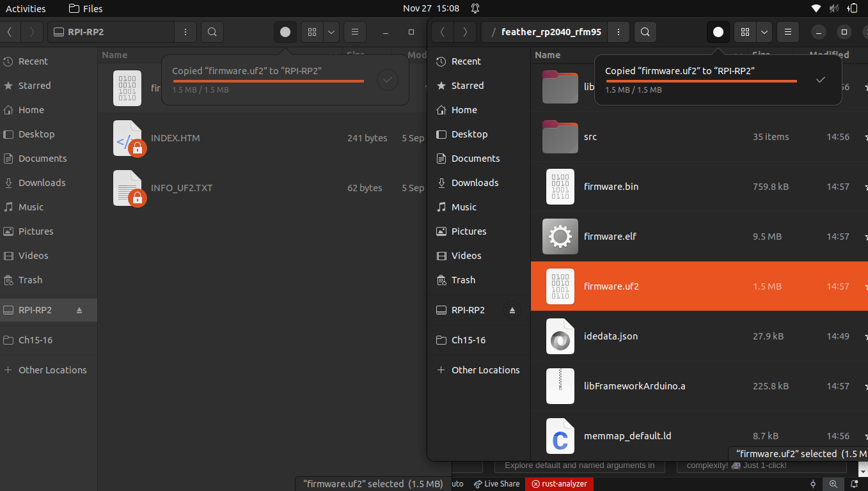The width and height of the screenshot is (868, 491).
Task: Eject RPI-RP2 drive in right window sidebar
Action: (x=512, y=310)
